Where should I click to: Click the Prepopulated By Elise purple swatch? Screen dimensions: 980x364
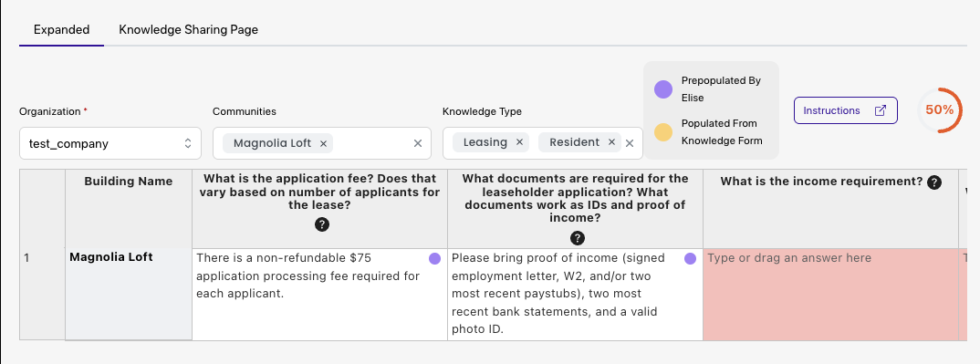[x=663, y=89]
